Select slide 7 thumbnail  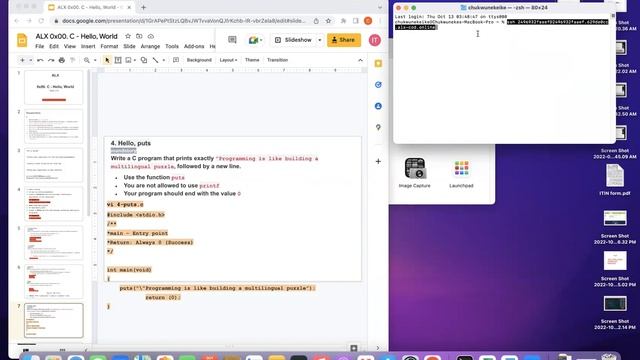click(53, 320)
